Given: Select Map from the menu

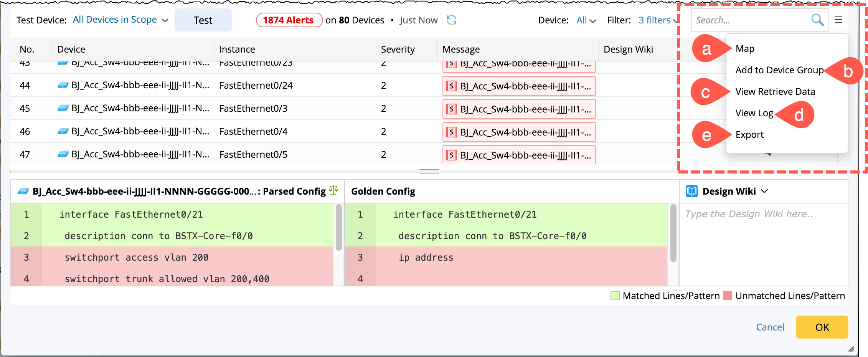Looking at the screenshot, I should point(745,49).
